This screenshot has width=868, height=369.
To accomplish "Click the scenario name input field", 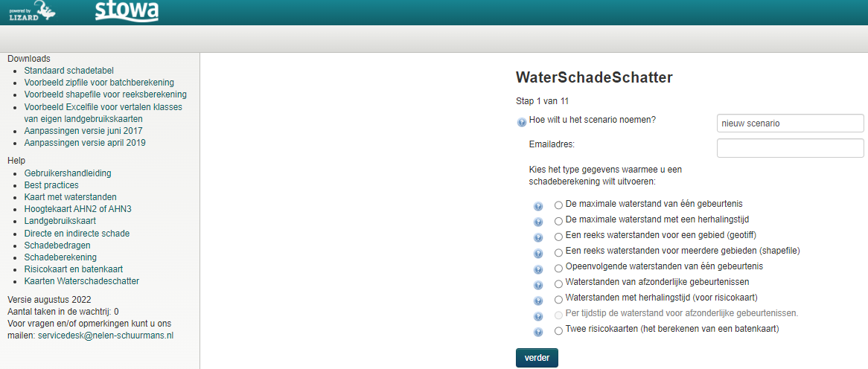I will pos(790,123).
